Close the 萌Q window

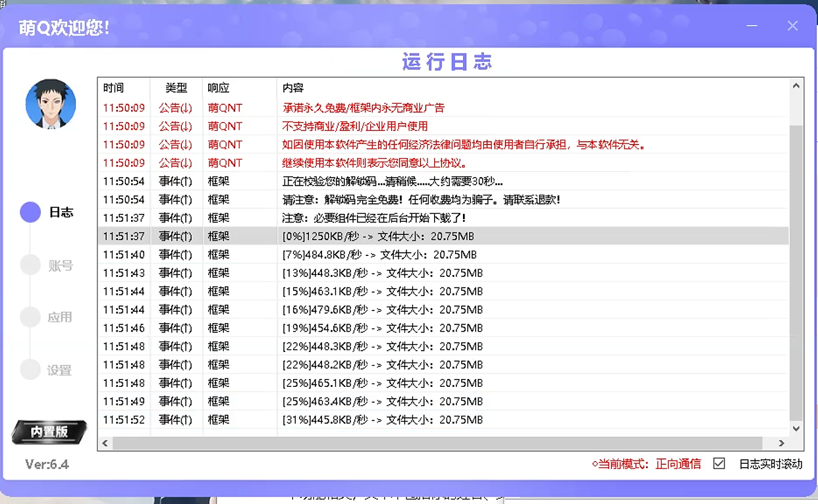tap(792, 26)
